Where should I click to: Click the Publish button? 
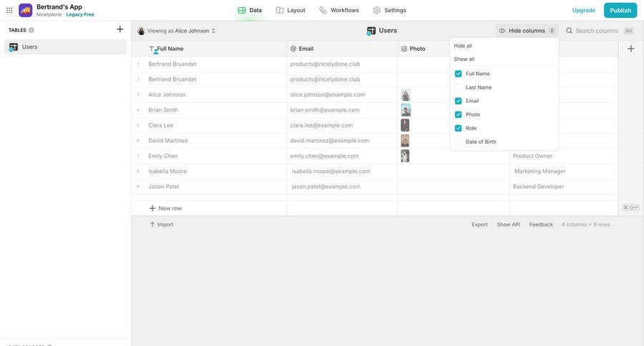(x=620, y=10)
